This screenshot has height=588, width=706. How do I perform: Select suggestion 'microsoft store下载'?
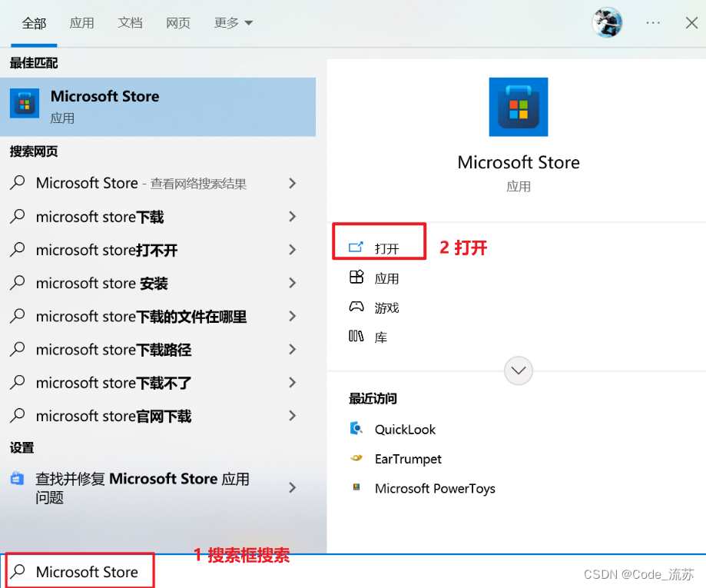click(157, 217)
